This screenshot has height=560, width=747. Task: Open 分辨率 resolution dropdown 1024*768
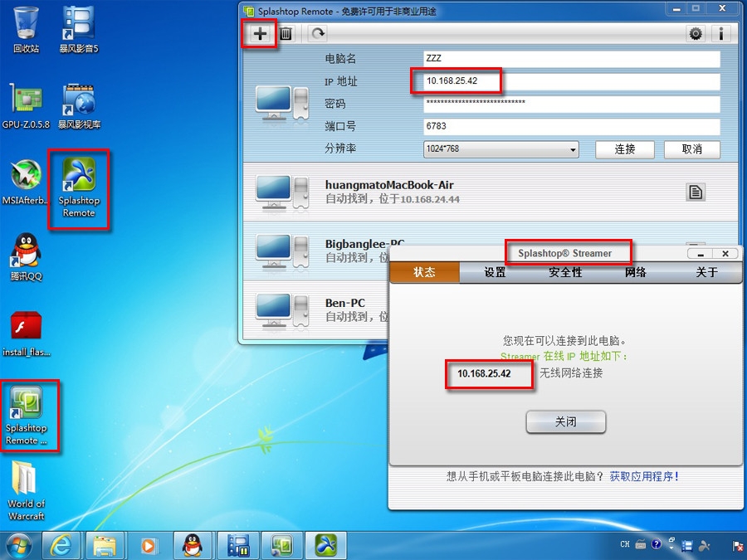[x=500, y=149]
